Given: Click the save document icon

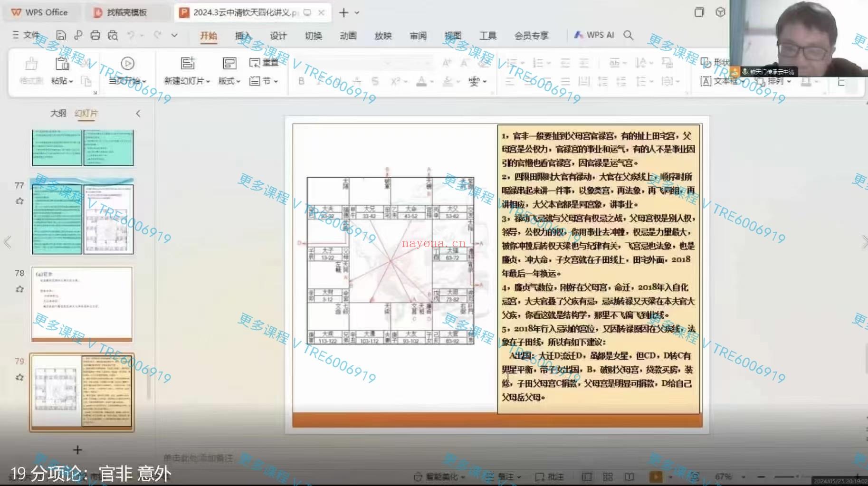Looking at the screenshot, I should click(61, 35).
